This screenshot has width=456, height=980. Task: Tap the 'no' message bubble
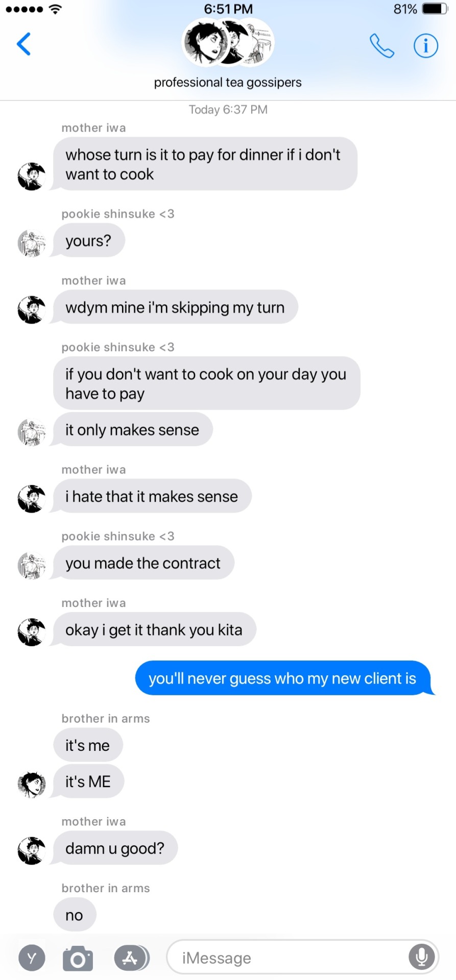(x=75, y=915)
